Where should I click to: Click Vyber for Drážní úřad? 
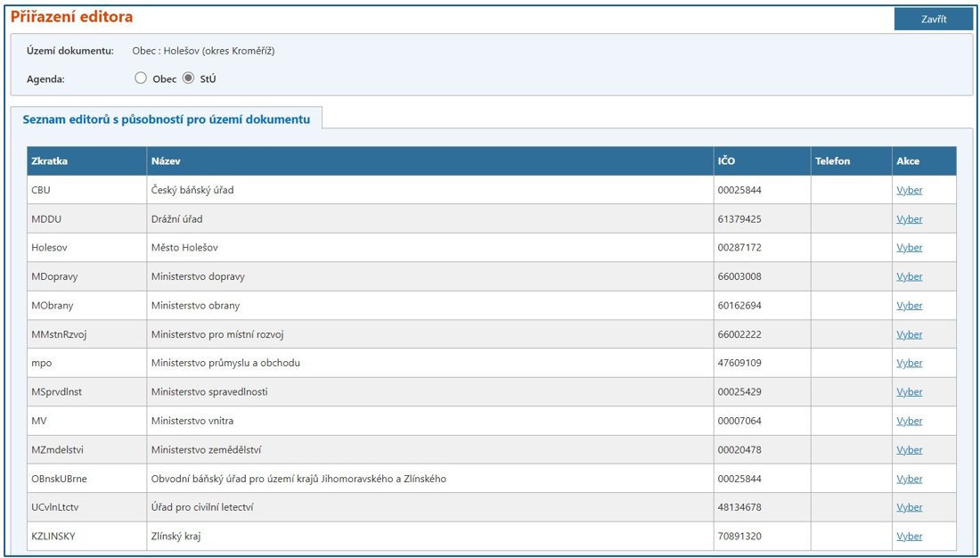(x=909, y=219)
